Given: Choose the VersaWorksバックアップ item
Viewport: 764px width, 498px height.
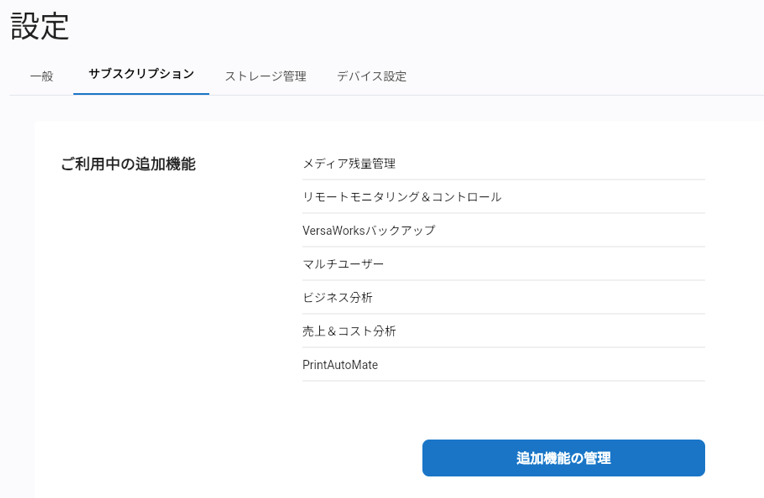Looking at the screenshot, I should coord(503,230).
